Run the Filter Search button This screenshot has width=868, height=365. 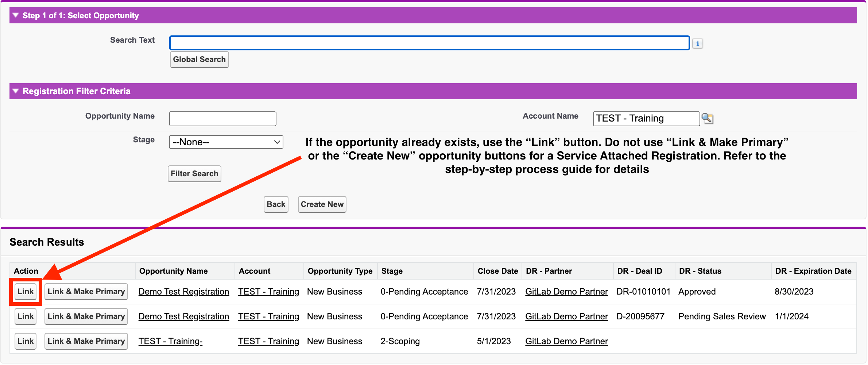[194, 174]
